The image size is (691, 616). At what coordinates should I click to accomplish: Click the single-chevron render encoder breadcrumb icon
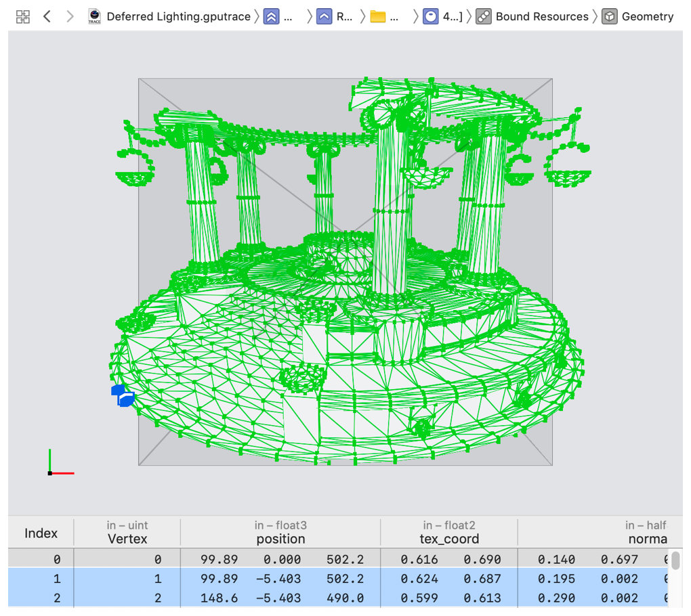coord(324,17)
